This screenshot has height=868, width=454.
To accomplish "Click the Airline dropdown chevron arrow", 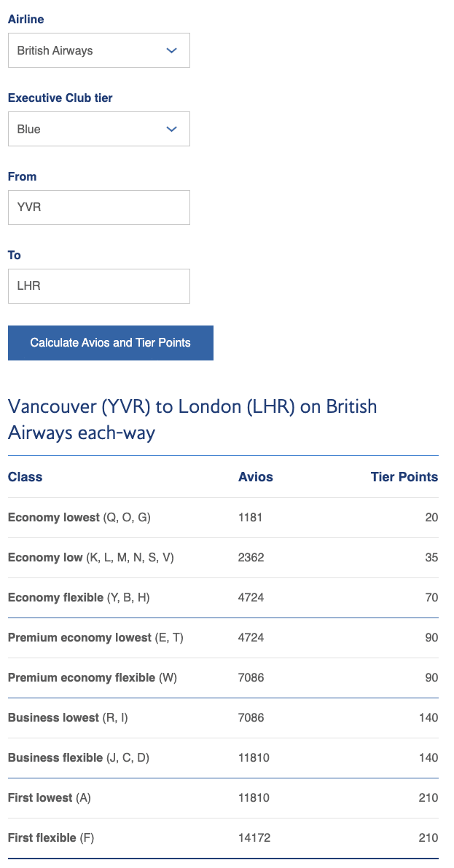I will [172, 50].
